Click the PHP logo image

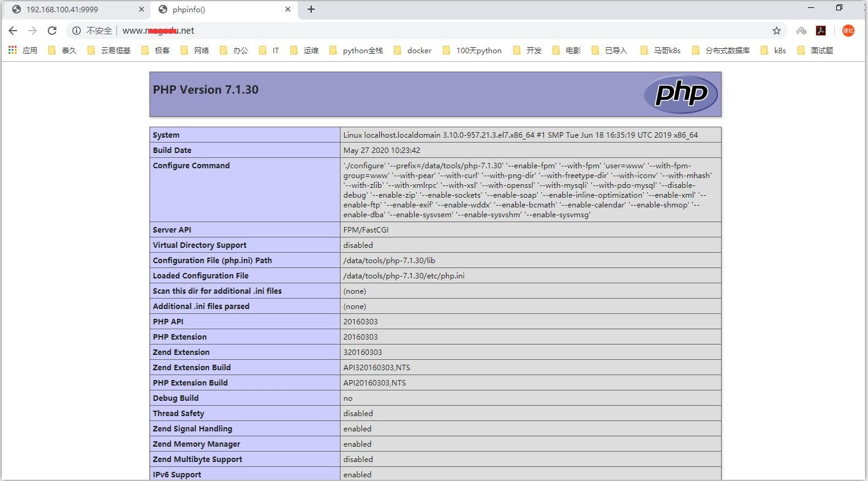tap(680, 94)
